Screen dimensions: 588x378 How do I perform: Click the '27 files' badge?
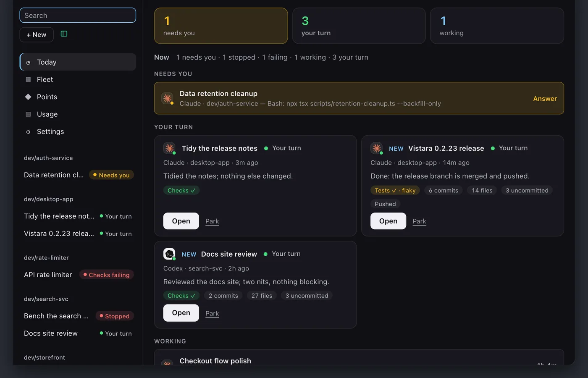click(x=262, y=296)
